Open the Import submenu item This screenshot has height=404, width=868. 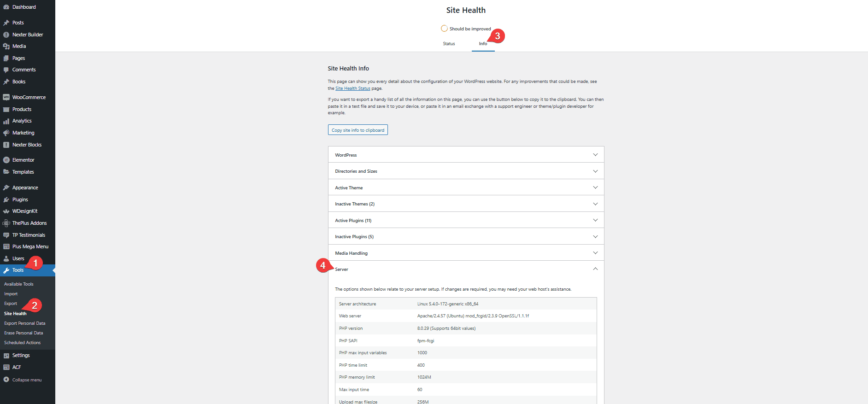click(11, 294)
